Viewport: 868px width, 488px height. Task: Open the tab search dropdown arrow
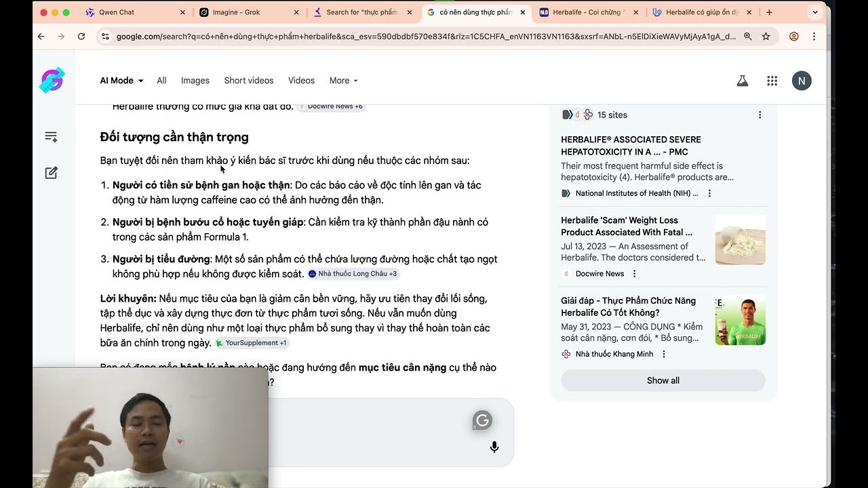click(814, 12)
